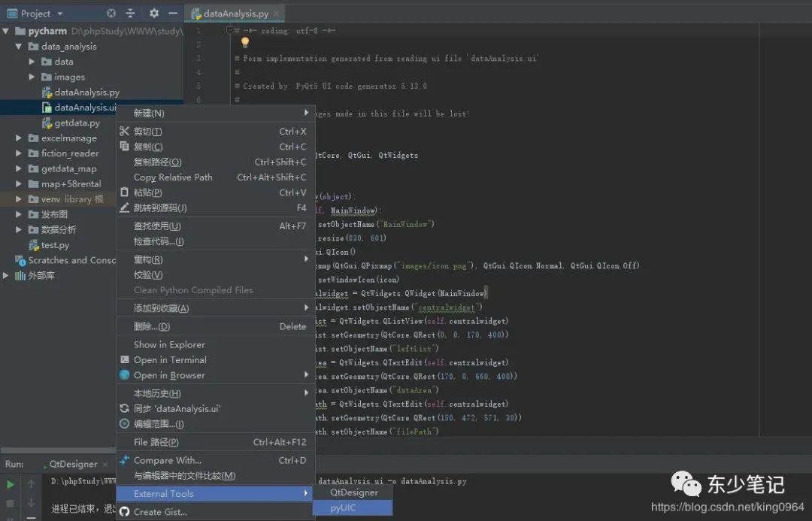Image resolution: width=812 pixels, height=521 pixels.
Task: Click the compare icon beside Compare With...
Action: click(124, 460)
